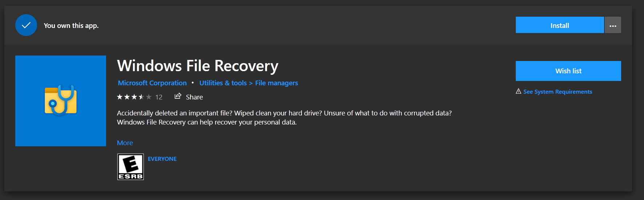Screen dimensions: 644x200
Task: Click the app description paragraph
Action: click(284, 118)
